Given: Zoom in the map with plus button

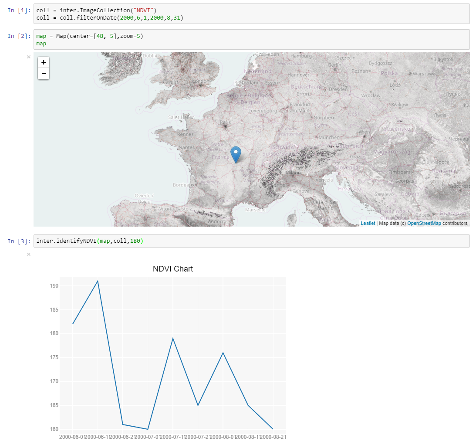Looking at the screenshot, I should [44, 62].
